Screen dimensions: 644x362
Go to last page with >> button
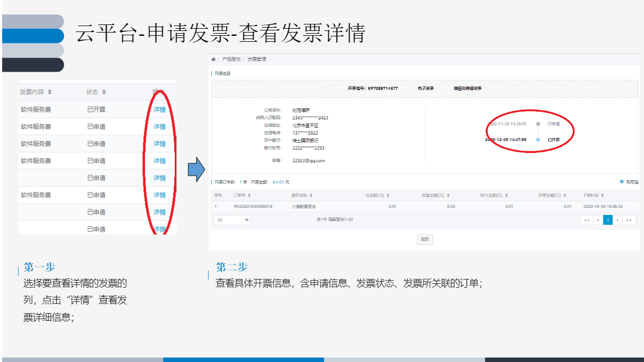[629, 220]
